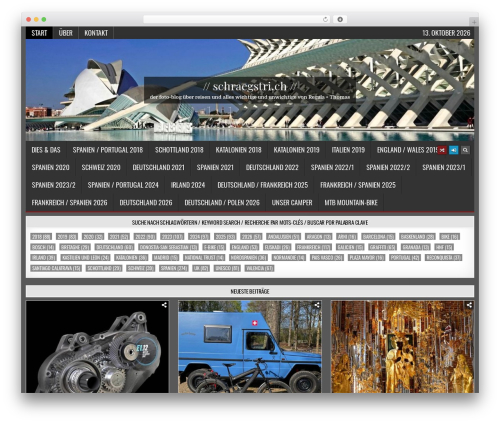Open a new browser tab with plus
The image size is (500, 423).
pyautogui.click(x=474, y=22)
